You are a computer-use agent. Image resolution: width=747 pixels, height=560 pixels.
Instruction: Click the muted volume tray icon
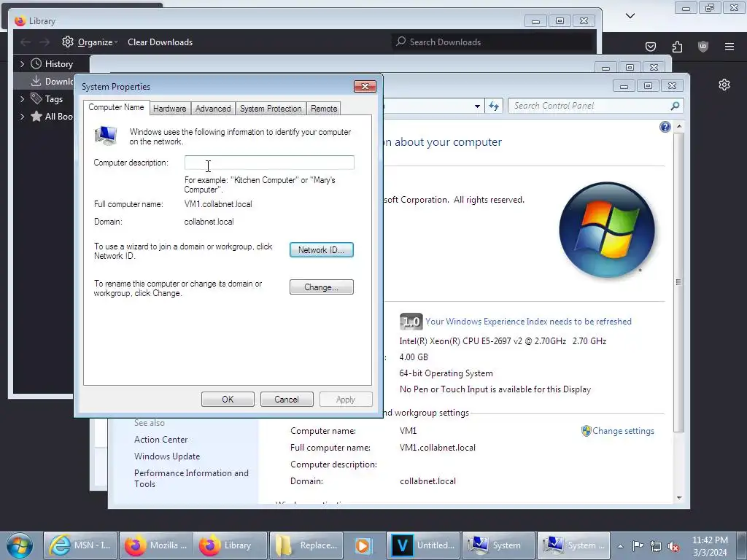(673, 546)
